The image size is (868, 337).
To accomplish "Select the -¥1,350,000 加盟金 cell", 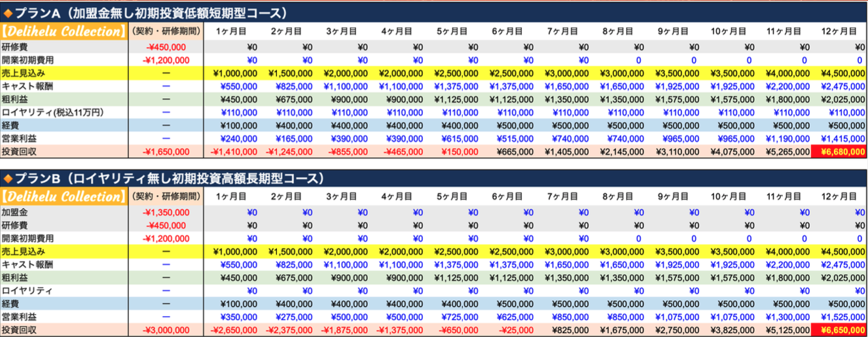I will point(167,212).
